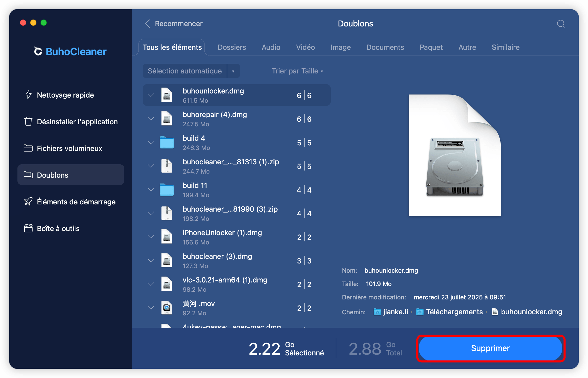Open Nettoyage rapide in sidebar
Viewport: 588px width, 378px height.
tap(71, 95)
